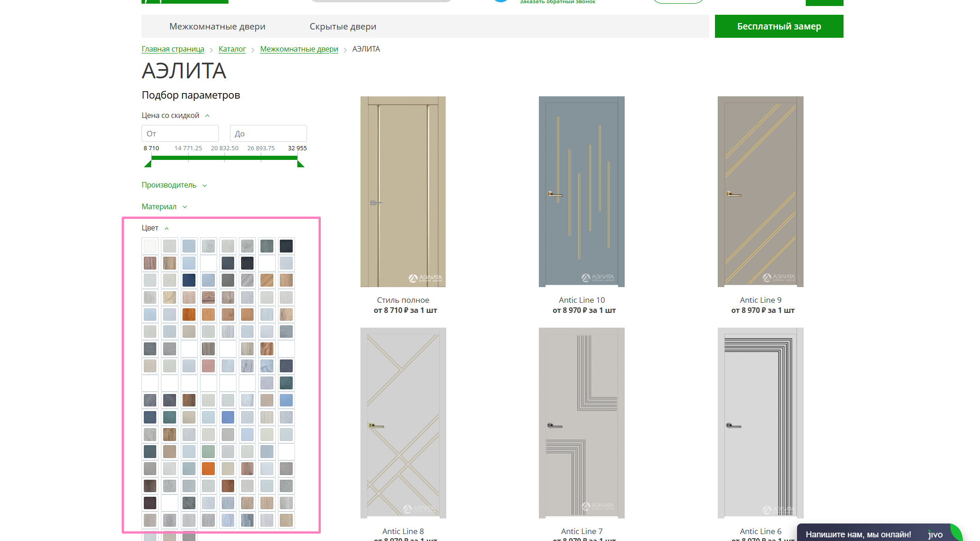Open the Скрытые двери menu item
Image resolution: width=980 pixels, height=541 pixels.
342,26
